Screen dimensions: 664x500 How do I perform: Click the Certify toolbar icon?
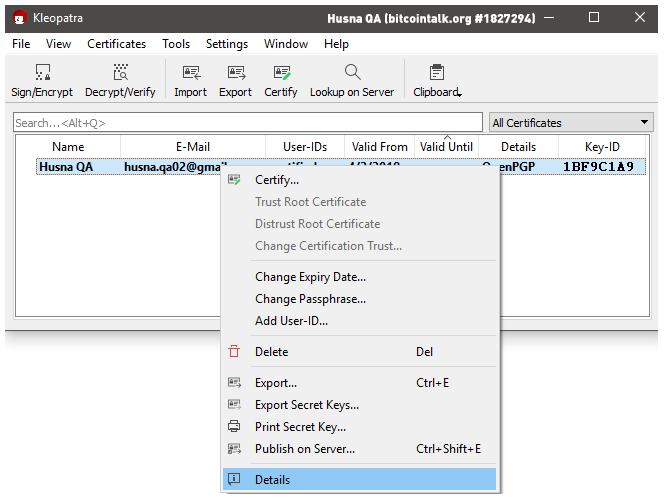tap(281, 72)
